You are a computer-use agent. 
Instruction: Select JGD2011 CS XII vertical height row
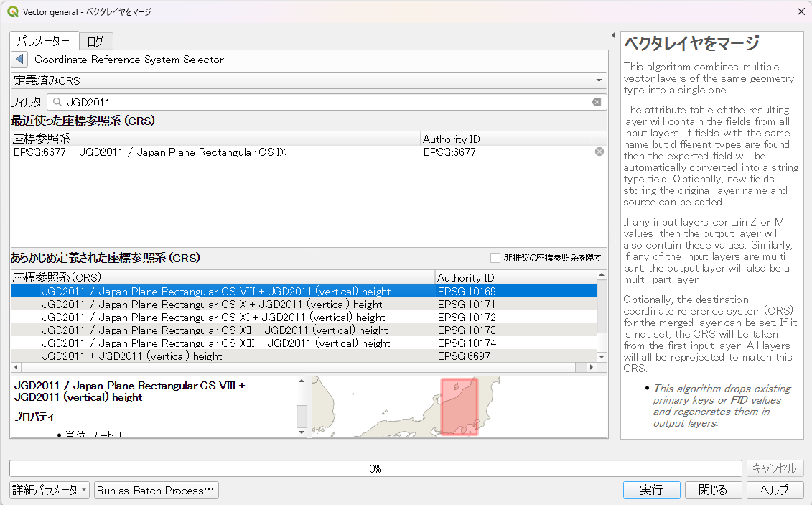point(304,330)
